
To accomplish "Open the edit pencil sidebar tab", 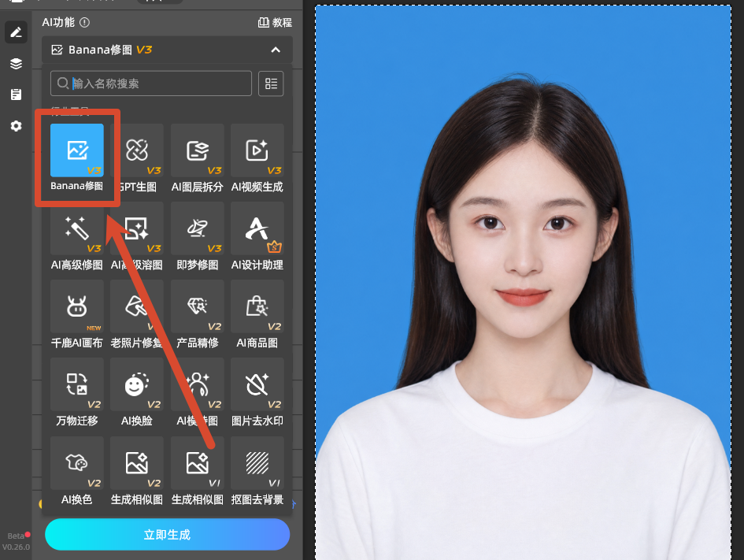I will 16,32.
